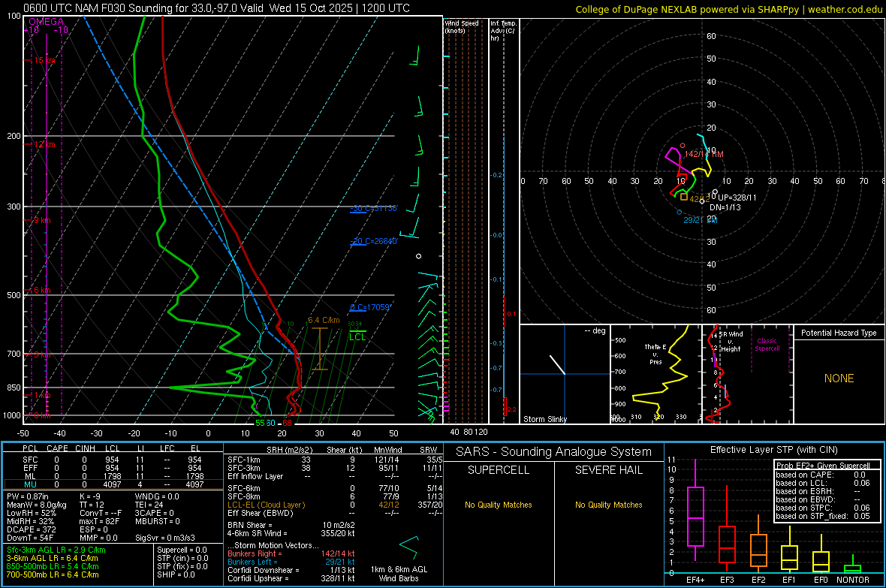Select the 12 km height marker
886x588 pixels.
(45, 144)
